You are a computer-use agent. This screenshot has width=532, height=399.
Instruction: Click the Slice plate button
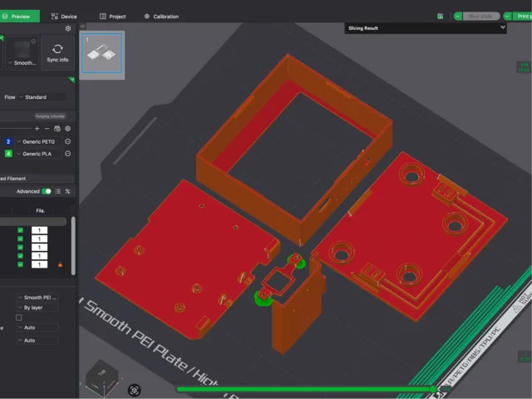(x=480, y=17)
